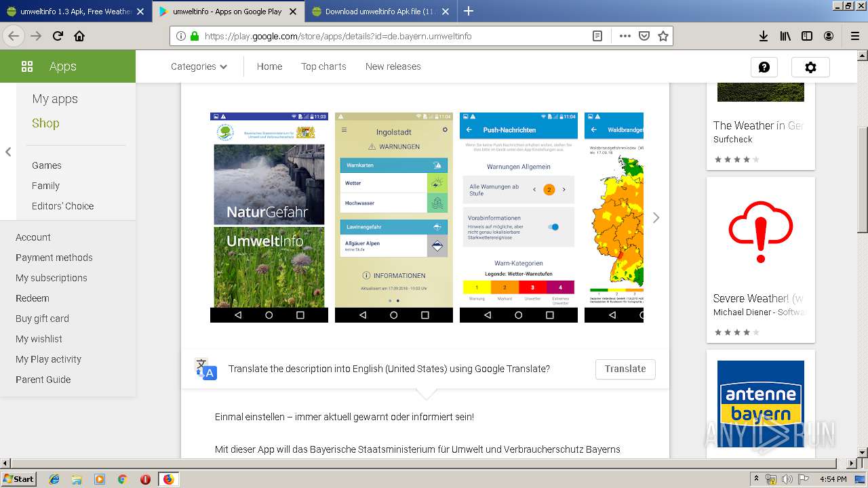Collapse the sidebar with the left chevron
The width and height of the screenshot is (868, 488).
[x=8, y=152]
